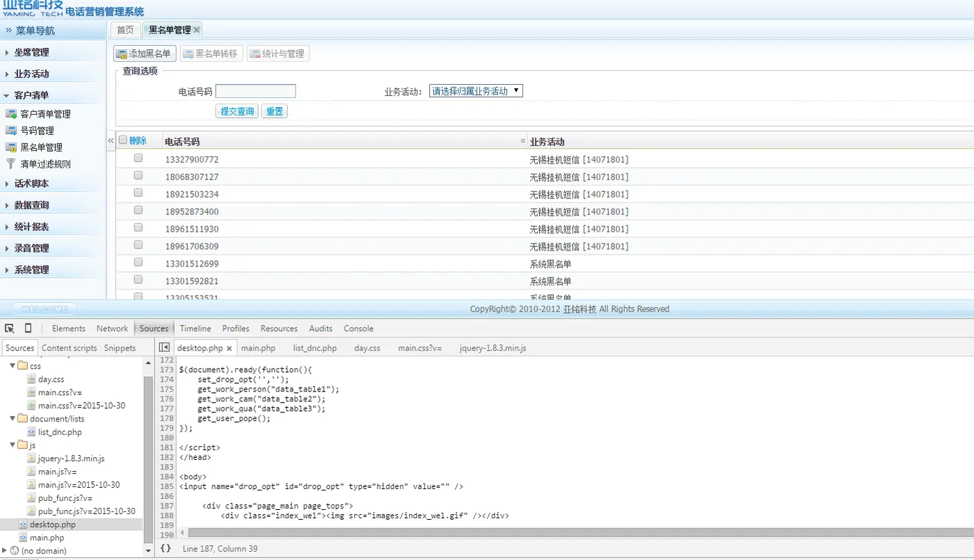
Task: Toggle device mode phone icon in DevTools
Action: pos(28,328)
